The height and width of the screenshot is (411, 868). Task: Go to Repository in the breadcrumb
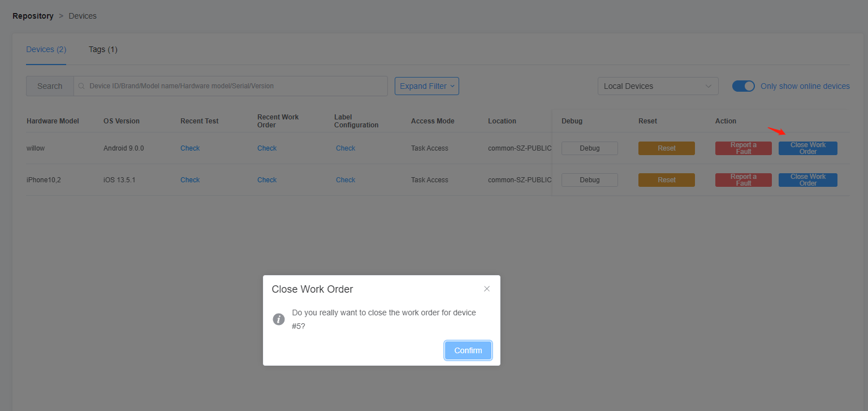tap(33, 16)
